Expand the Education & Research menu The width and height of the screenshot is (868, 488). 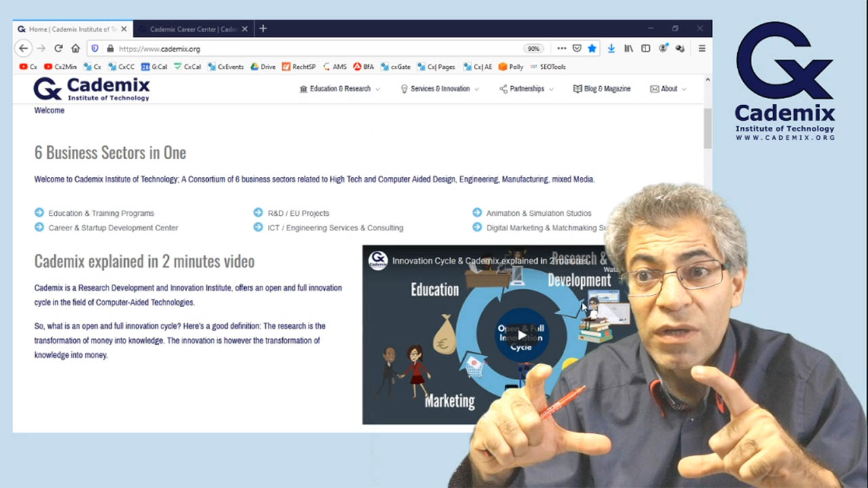pos(340,89)
